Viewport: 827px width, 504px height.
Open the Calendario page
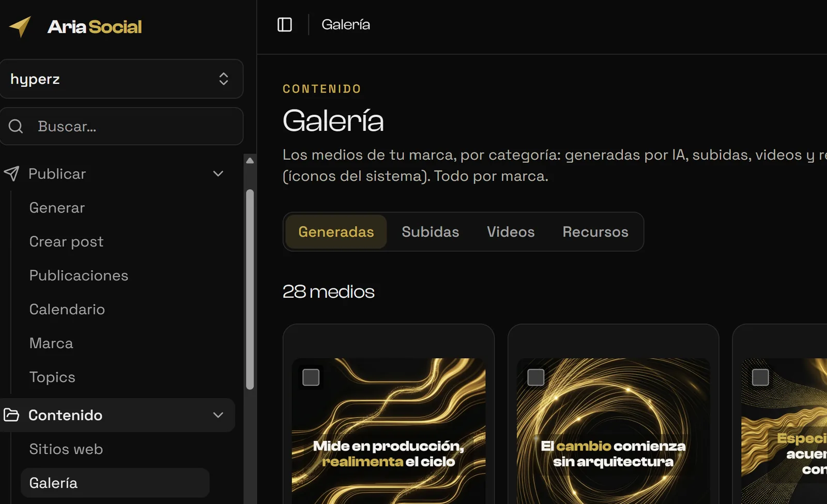pyautogui.click(x=67, y=309)
